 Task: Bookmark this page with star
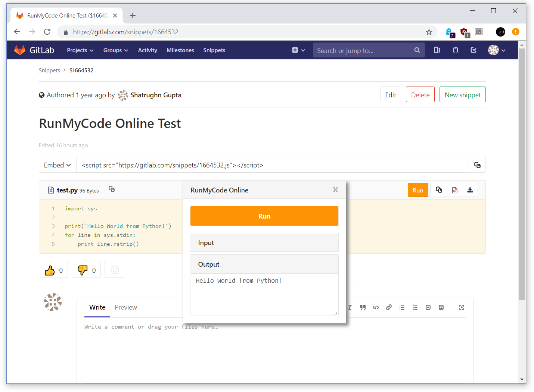[x=429, y=32]
